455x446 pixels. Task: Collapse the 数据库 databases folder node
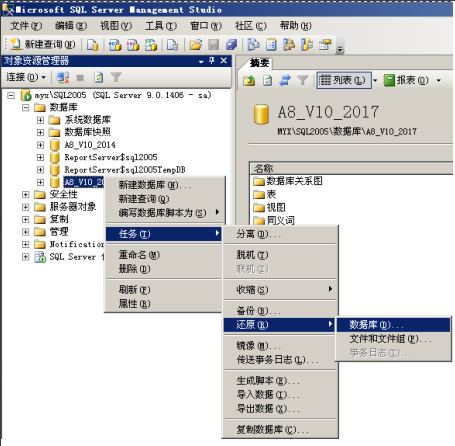[x=26, y=108]
